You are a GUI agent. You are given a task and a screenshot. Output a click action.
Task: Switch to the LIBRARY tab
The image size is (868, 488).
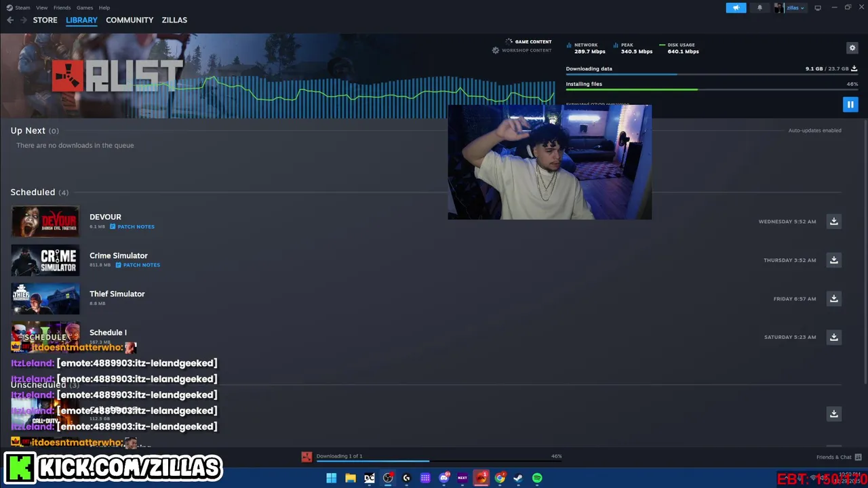(x=81, y=20)
